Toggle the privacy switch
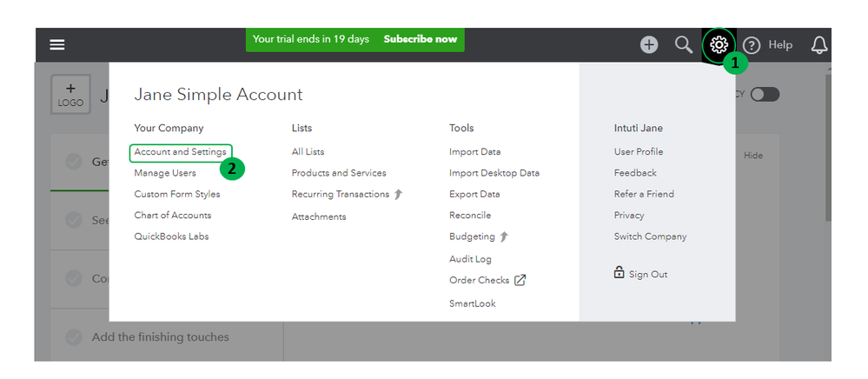The width and height of the screenshot is (868, 379). point(765,95)
